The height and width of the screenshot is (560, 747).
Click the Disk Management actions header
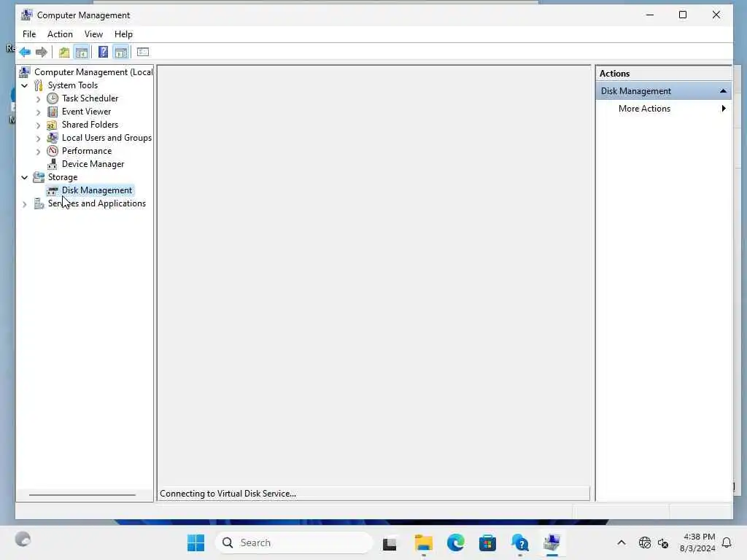click(663, 91)
